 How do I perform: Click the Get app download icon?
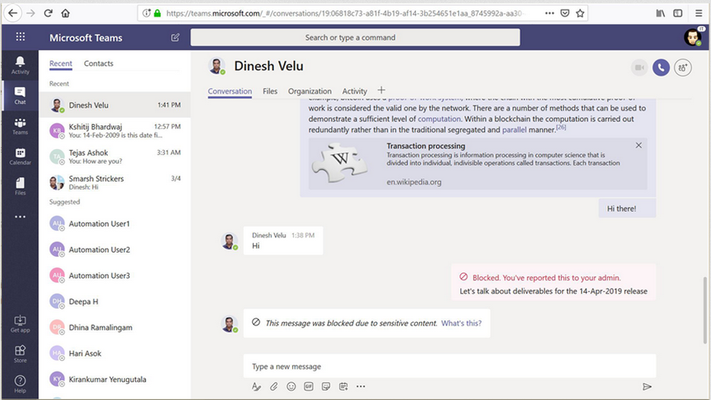tap(20, 323)
